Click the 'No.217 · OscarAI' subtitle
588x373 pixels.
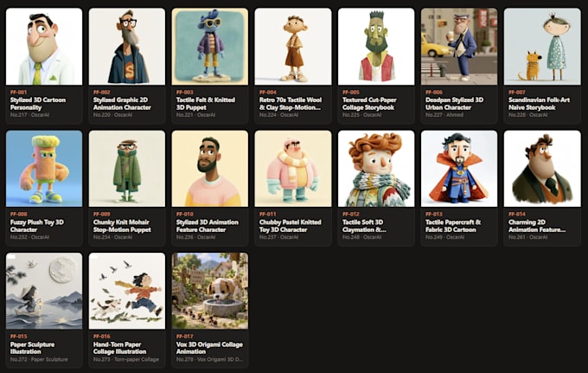29,115
